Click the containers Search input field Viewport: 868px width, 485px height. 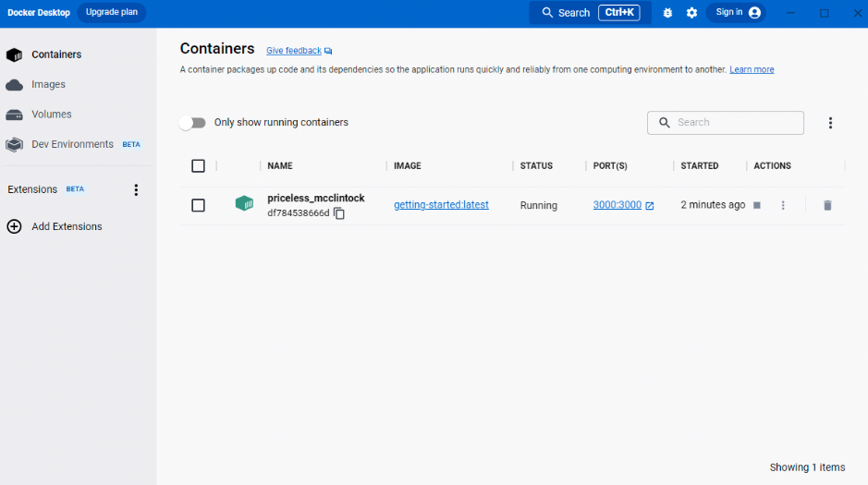click(x=725, y=123)
